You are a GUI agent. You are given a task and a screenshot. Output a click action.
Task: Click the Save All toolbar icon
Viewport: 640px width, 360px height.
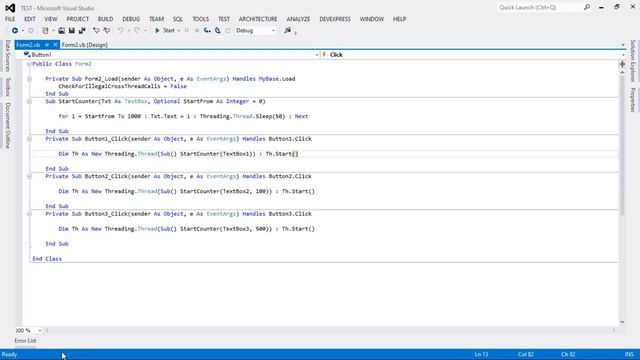(82, 31)
